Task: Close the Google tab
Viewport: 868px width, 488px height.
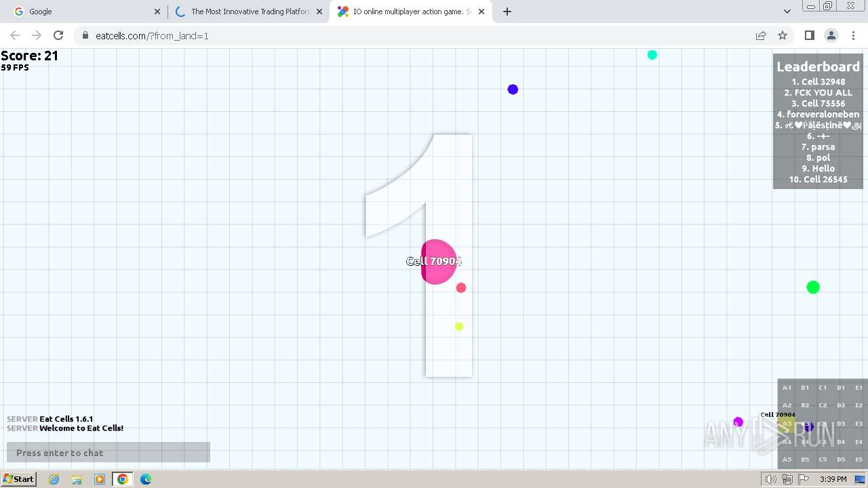Action: click(157, 12)
